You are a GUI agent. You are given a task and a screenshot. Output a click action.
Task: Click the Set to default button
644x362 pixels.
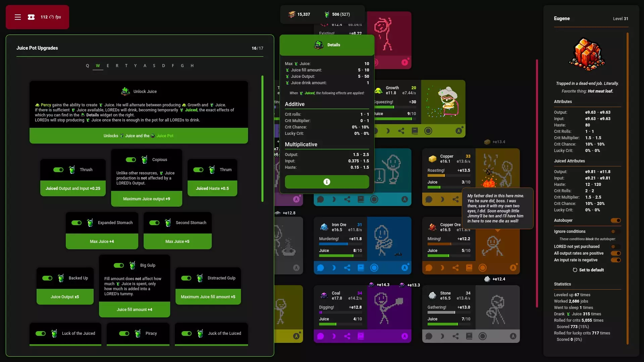(x=588, y=270)
